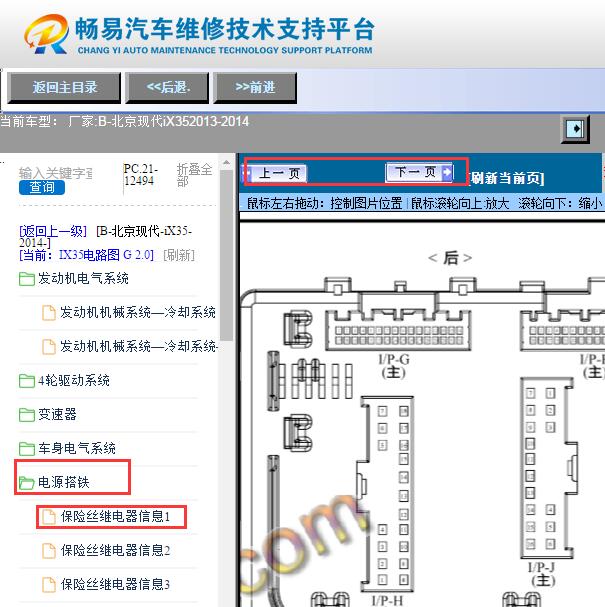Collapse the 电源搭铁 folder

click(64, 482)
